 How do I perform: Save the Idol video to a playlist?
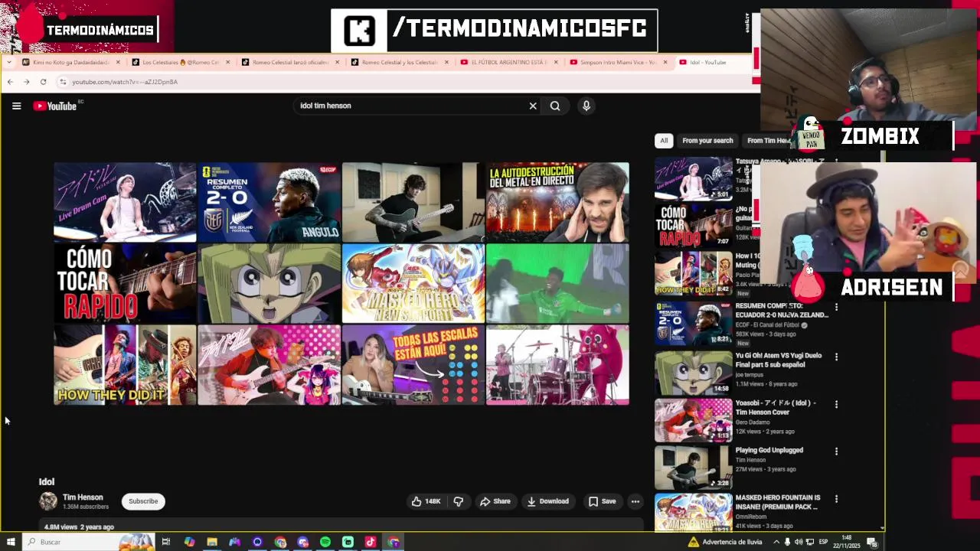tap(602, 501)
